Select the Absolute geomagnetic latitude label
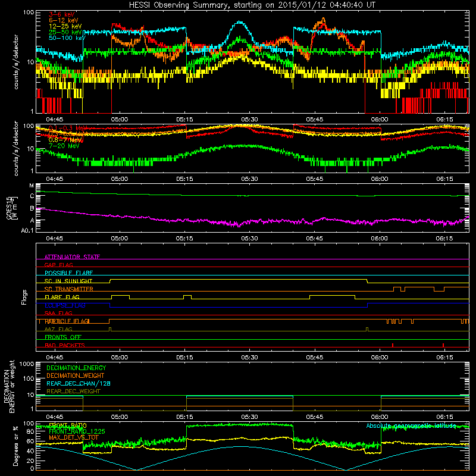 411,425
